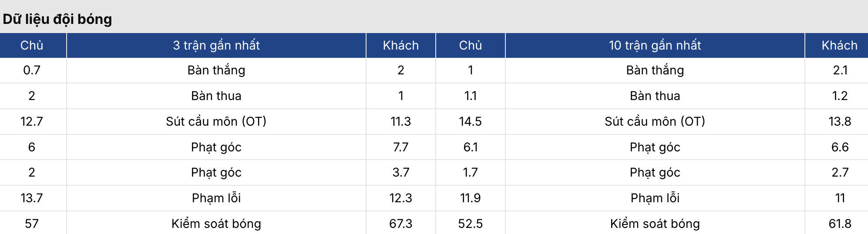Click the 0.7 home goals value
The height and width of the screenshot is (234, 868).
coord(32,70)
